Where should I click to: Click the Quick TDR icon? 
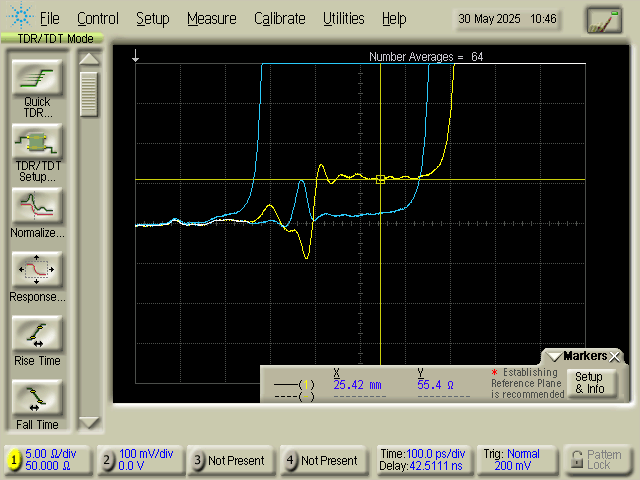click(x=37, y=78)
